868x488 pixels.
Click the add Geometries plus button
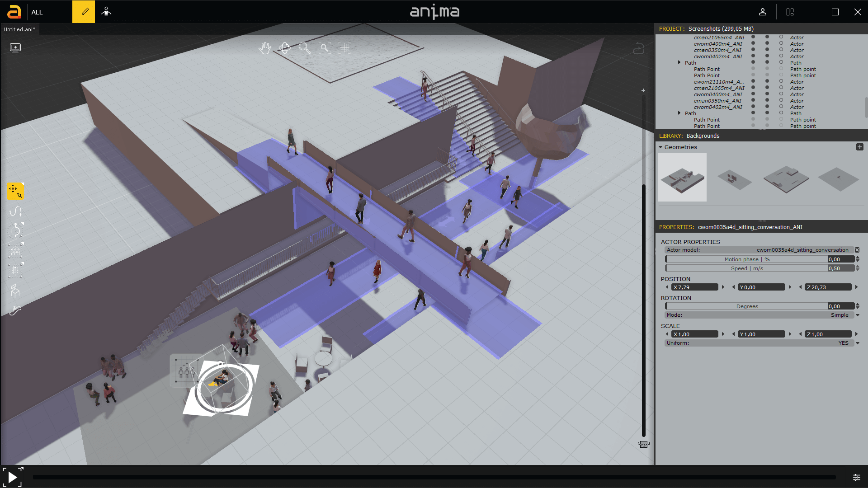click(x=860, y=147)
